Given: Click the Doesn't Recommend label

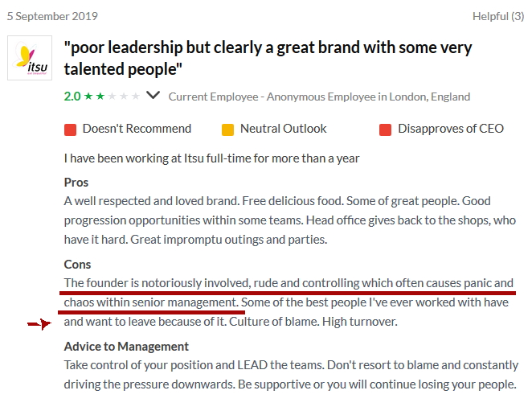Looking at the screenshot, I should click(137, 129).
